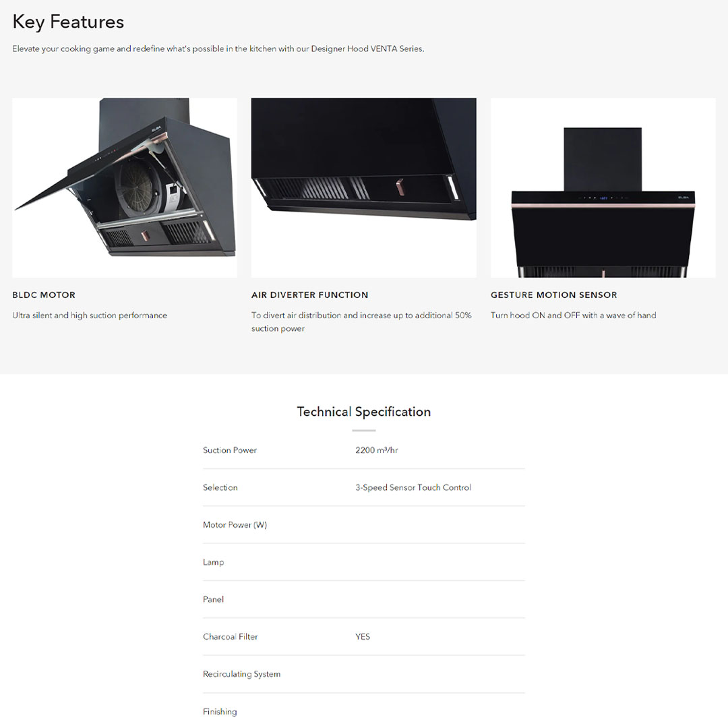The width and height of the screenshot is (728, 728).
Task: Select the GESTURE MOTION SENSOR heading
Action: tap(554, 295)
